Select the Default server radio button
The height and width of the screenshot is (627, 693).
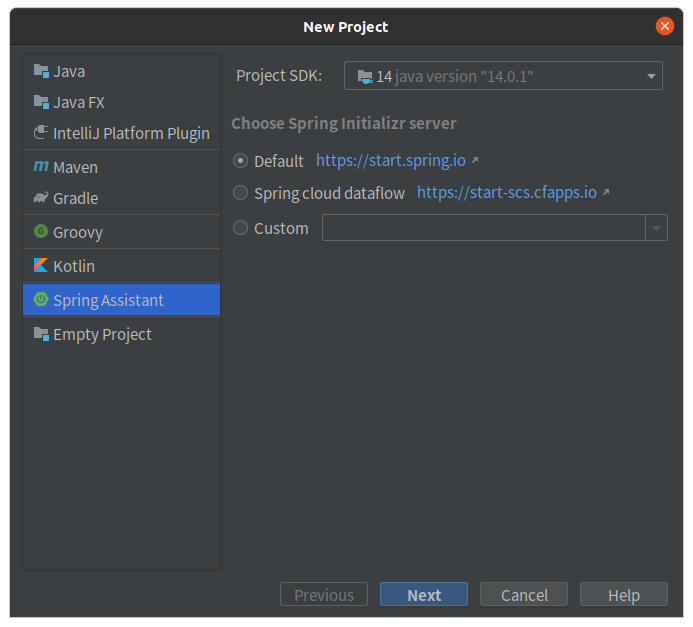240,160
